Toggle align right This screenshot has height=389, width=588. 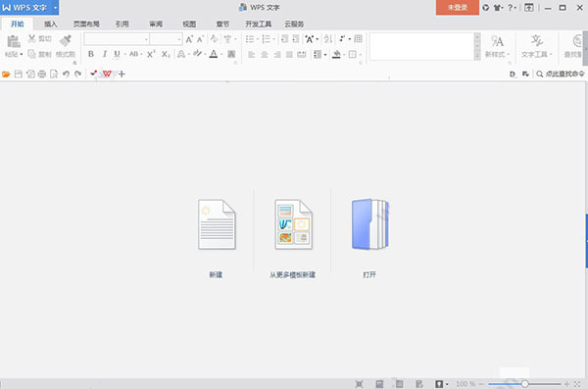click(277, 55)
